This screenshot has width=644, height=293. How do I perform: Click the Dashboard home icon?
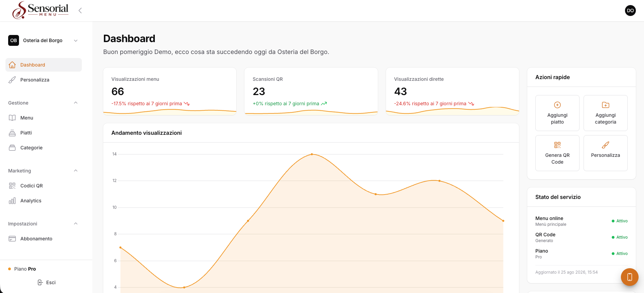tap(12, 65)
